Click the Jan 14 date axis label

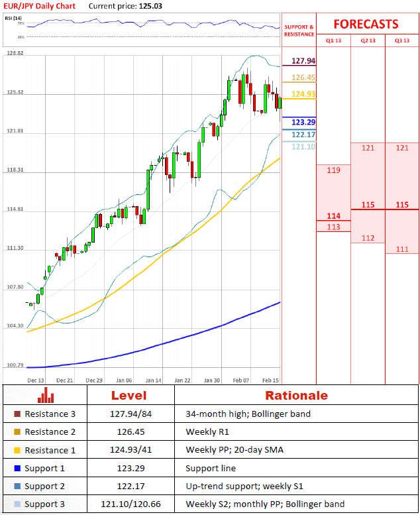(x=153, y=380)
